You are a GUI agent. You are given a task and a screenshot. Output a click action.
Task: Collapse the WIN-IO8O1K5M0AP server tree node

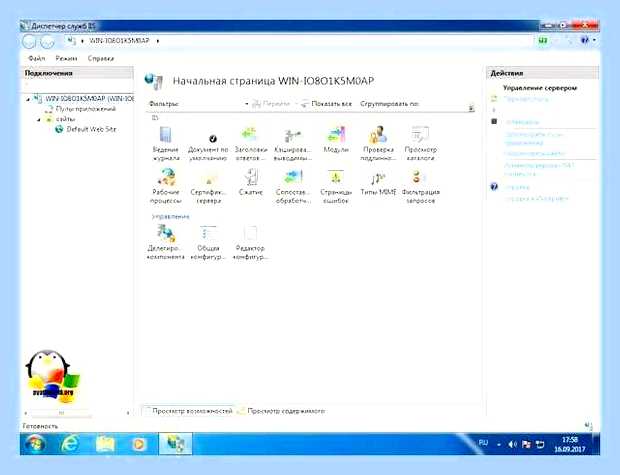point(28,99)
